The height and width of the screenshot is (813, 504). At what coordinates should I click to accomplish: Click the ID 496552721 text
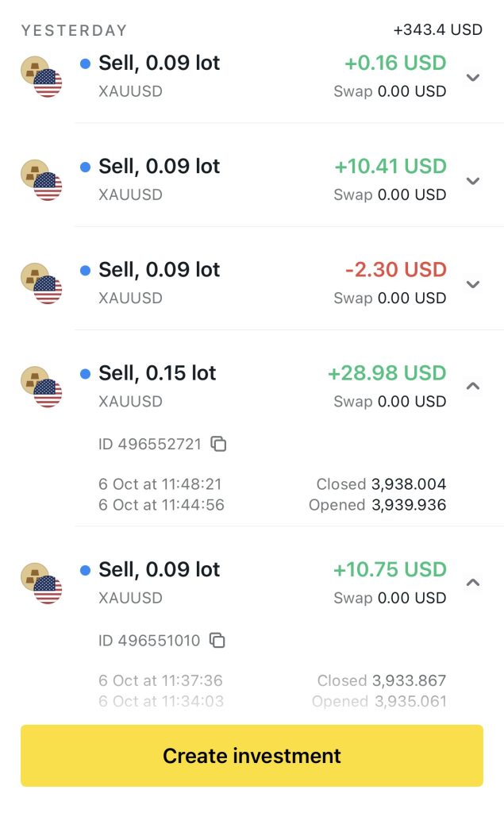click(149, 444)
